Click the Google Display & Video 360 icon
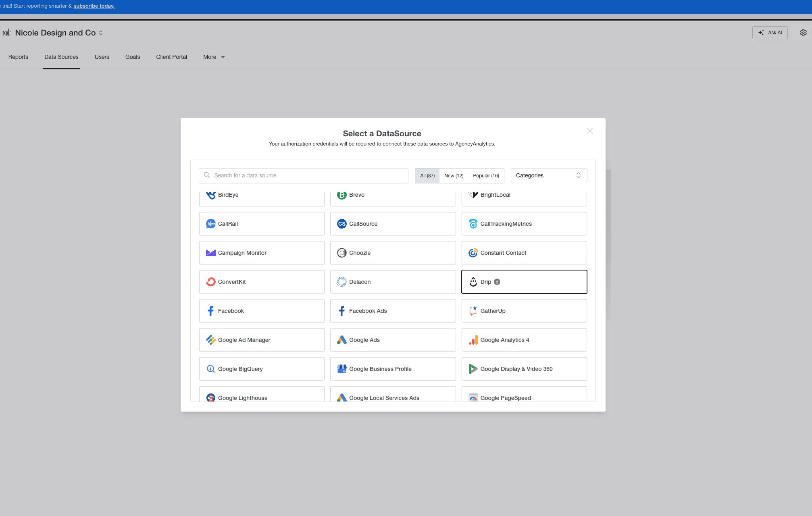812x516 pixels. click(x=473, y=369)
